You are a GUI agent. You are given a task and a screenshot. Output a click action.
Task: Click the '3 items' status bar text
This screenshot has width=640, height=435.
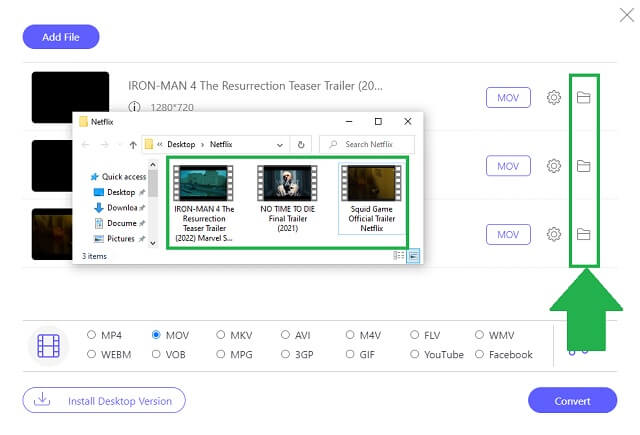(x=94, y=256)
